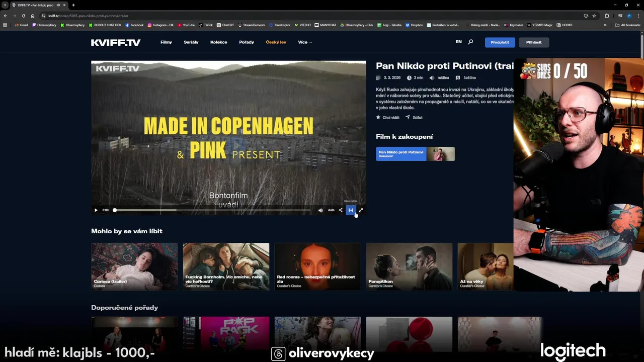Open the tab search dropdown arrow

click(5, 5)
